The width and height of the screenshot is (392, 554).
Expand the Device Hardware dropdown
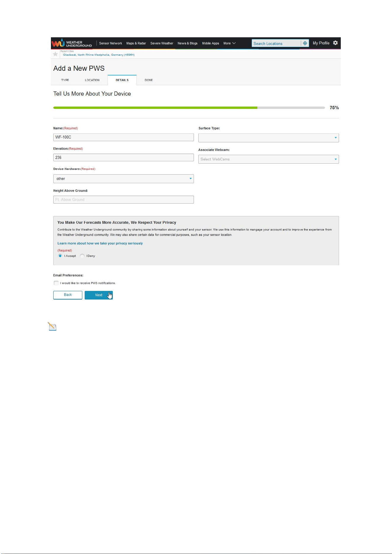pyautogui.click(x=123, y=179)
